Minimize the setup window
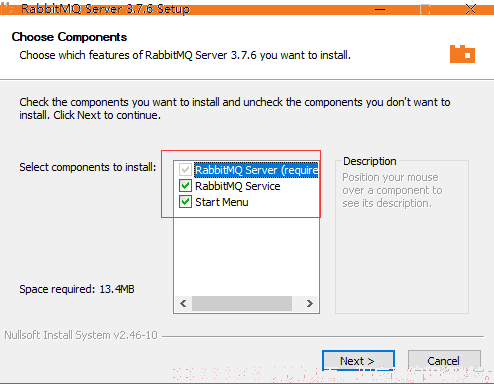This screenshot has height=384, width=494. tap(380, 9)
